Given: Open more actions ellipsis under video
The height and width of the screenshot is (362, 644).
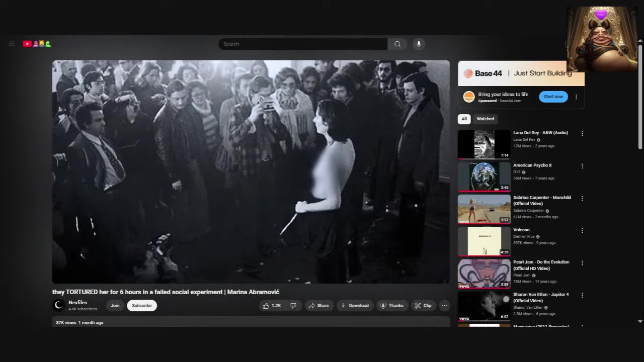Looking at the screenshot, I should point(444,306).
